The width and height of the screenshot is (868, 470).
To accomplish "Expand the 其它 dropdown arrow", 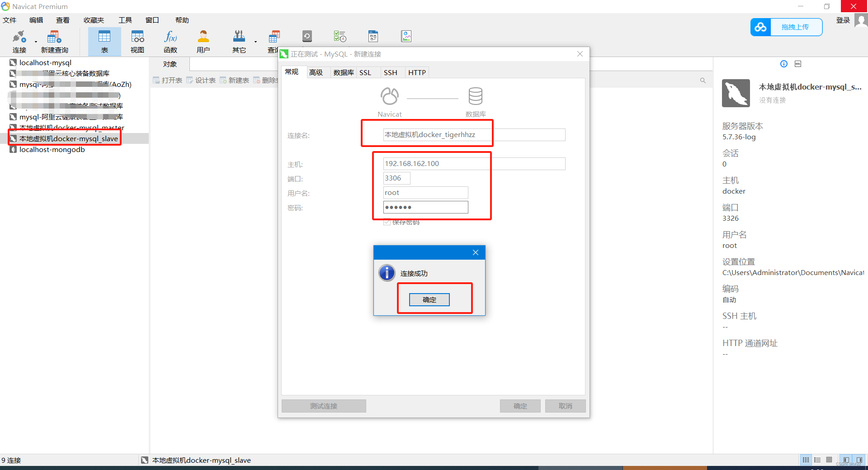I will point(255,42).
